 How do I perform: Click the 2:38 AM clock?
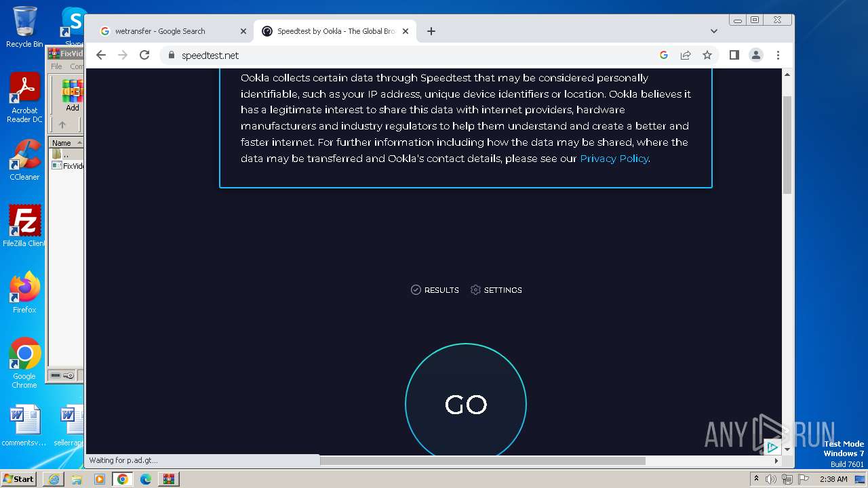[x=833, y=479]
